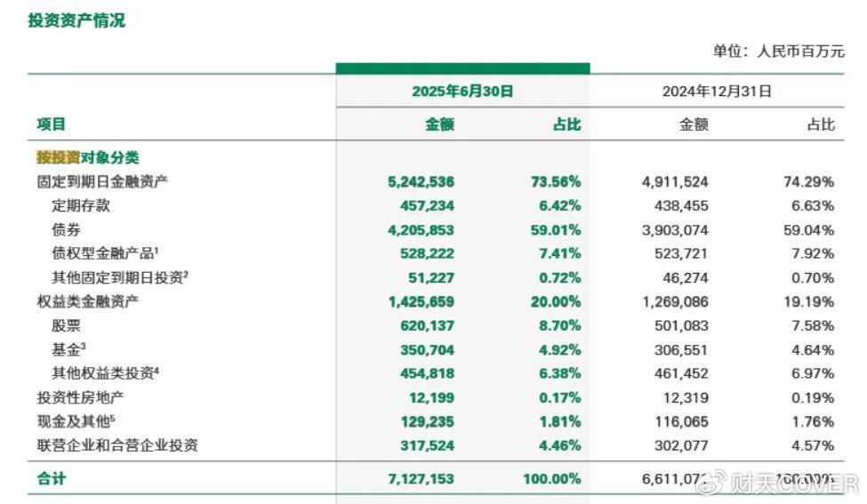Click the 项目 column header
Image resolution: width=867 pixels, height=504 pixels.
pyautogui.click(x=51, y=124)
